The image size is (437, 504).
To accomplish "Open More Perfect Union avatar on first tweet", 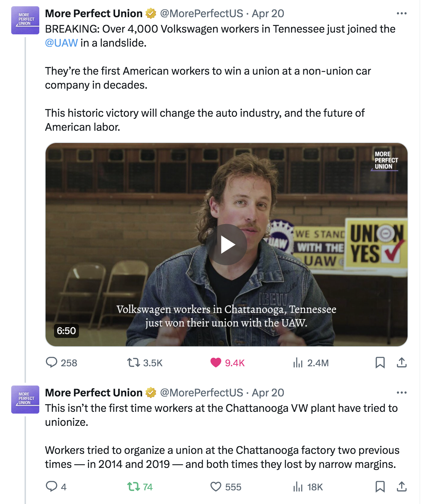I will [x=25, y=20].
